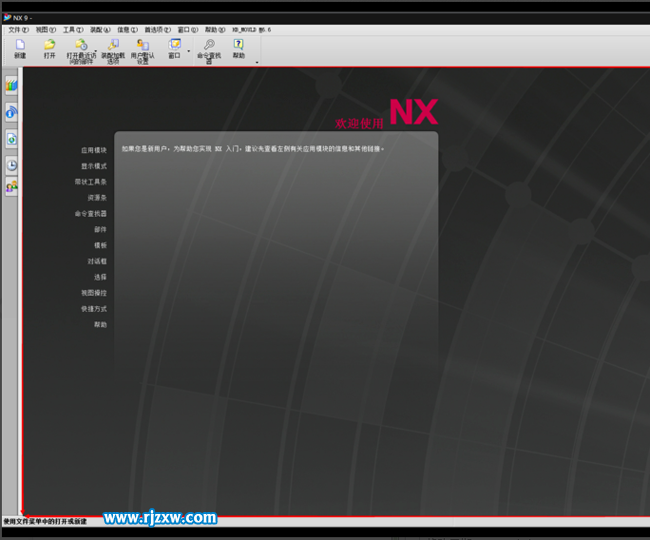Select the 命令查找器 welcome page link
650x540 pixels.
pyautogui.click(x=91, y=214)
